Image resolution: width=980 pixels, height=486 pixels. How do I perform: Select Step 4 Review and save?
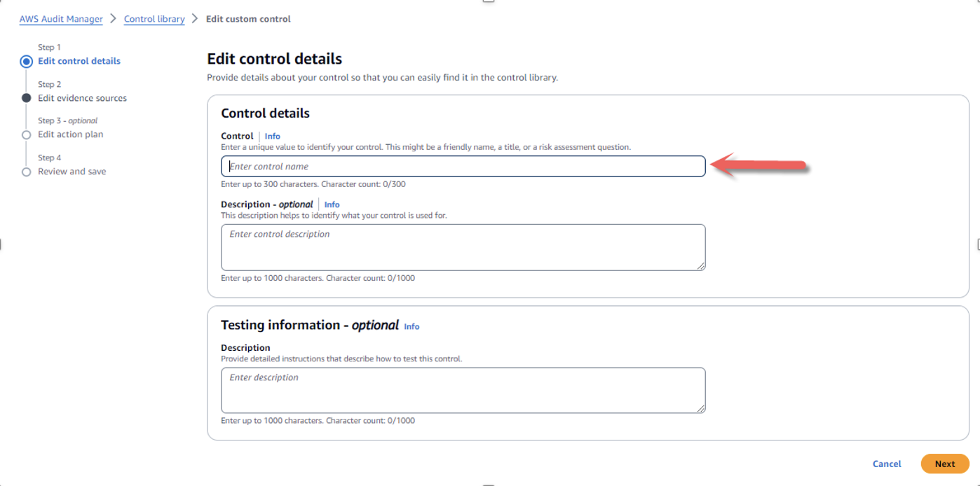tap(72, 171)
